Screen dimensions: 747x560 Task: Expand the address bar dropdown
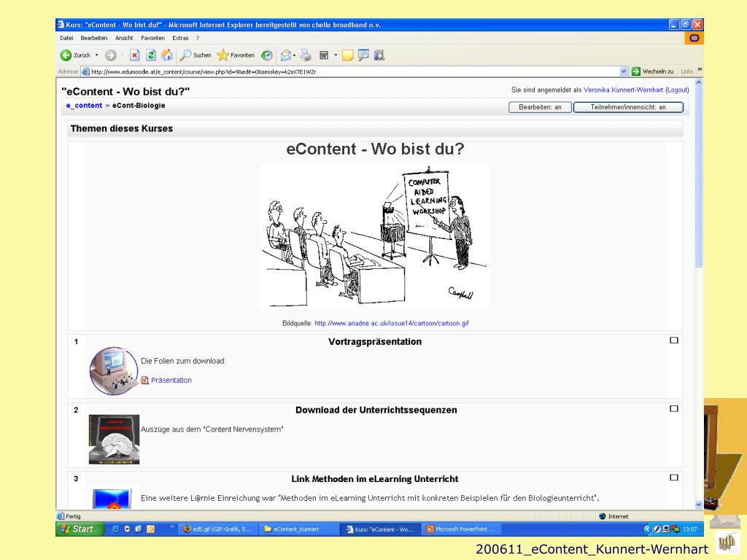[x=624, y=71]
